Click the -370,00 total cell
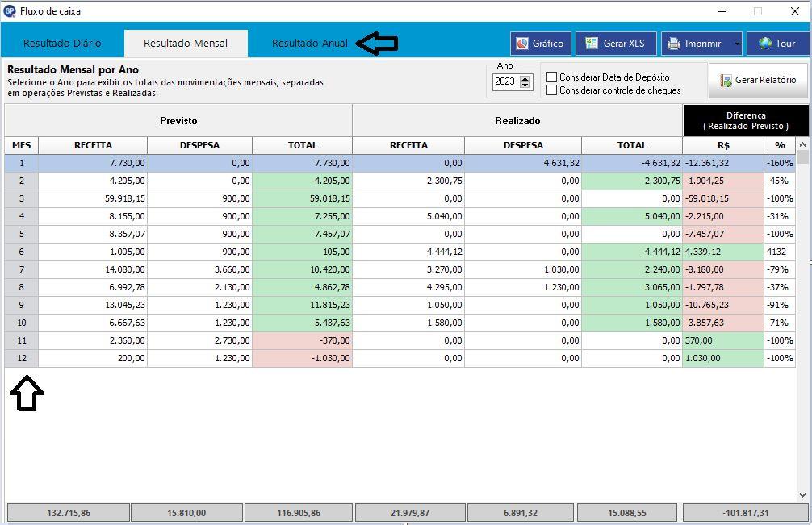This screenshot has height=525, width=812. pyautogui.click(x=303, y=340)
